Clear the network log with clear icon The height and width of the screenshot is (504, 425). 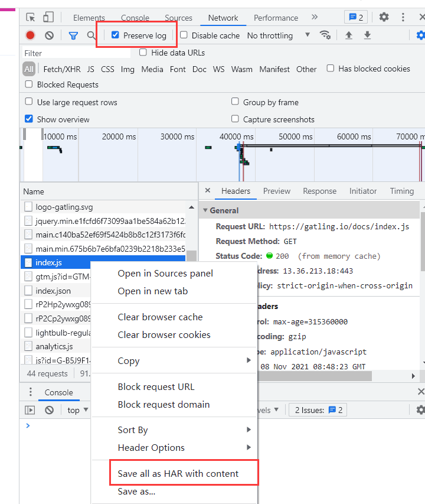[50, 35]
